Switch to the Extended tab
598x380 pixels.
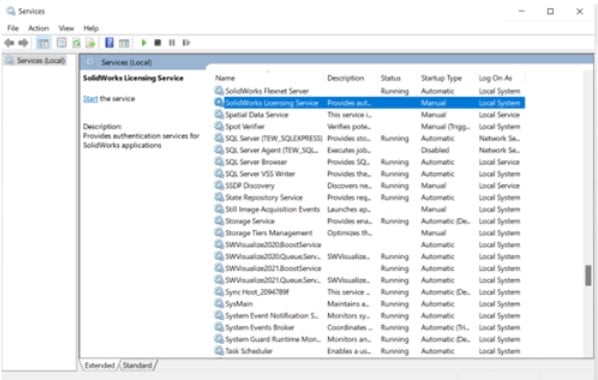click(x=100, y=365)
